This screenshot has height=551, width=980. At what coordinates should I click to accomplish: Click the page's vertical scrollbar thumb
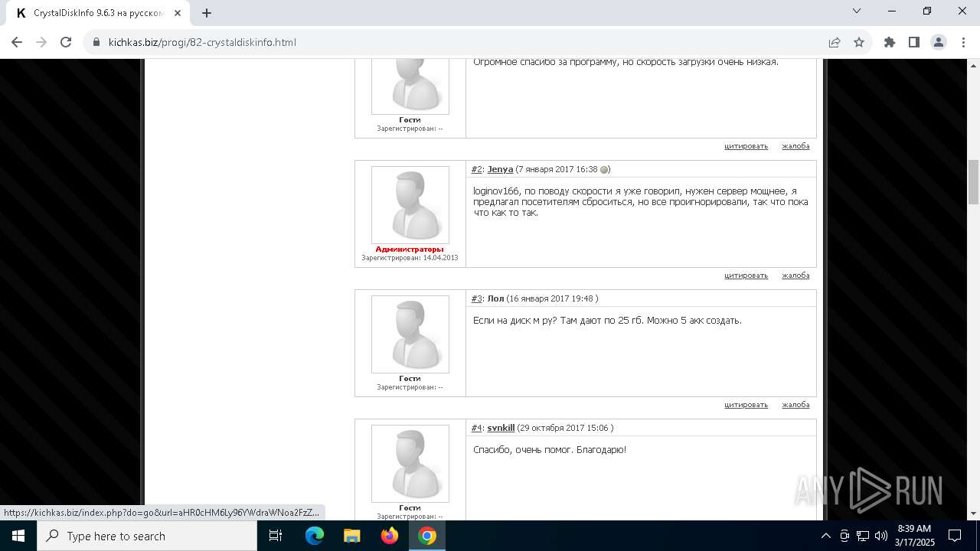pos(973,182)
